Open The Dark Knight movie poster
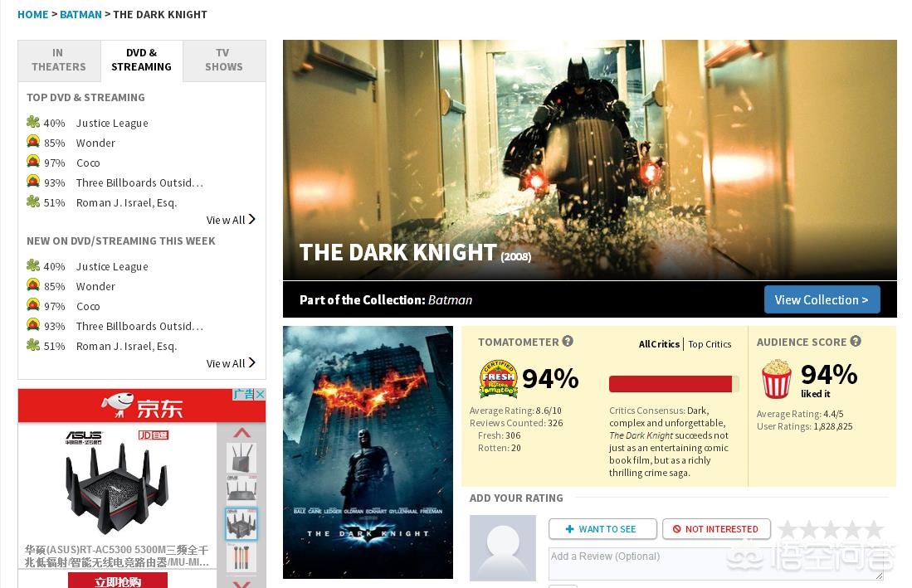This screenshot has width=912, height=588. click(x=368, y=452)
